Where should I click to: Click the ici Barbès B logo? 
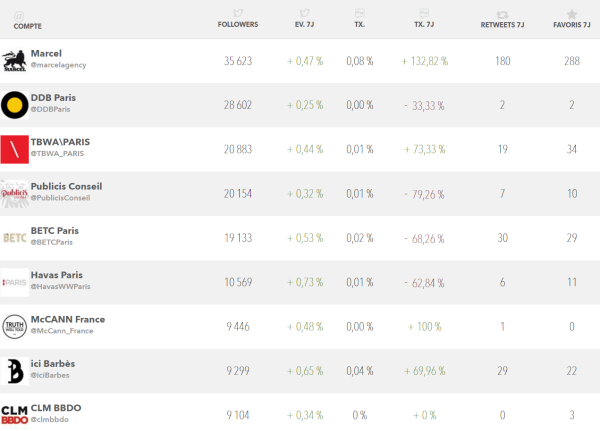pos(15,370)
